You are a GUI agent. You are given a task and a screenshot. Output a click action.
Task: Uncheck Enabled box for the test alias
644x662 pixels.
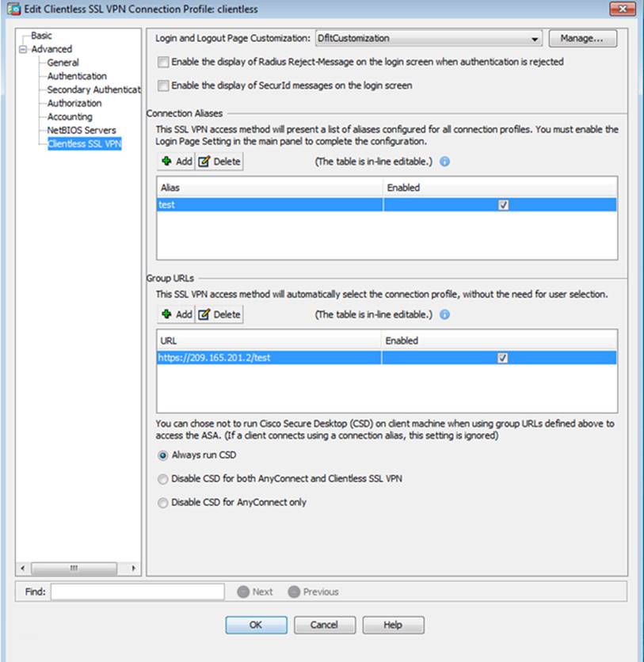pyautogui.click(x=503, y=204)
